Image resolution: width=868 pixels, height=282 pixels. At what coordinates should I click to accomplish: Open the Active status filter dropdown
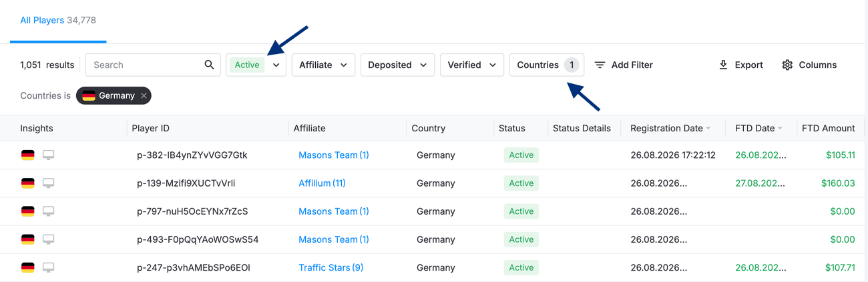256,65
